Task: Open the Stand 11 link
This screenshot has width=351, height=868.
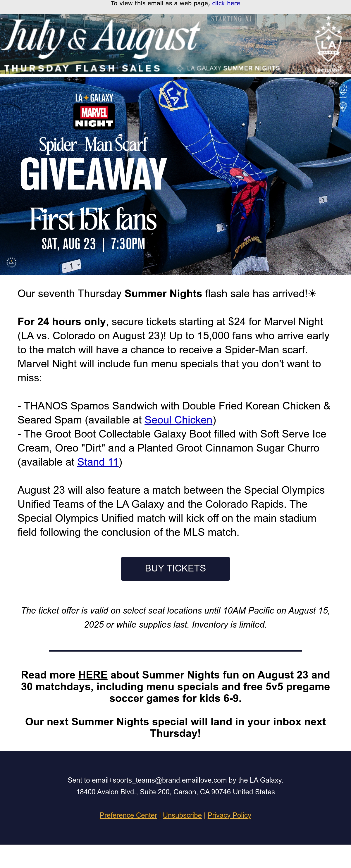Action: click(x=98, y=462)
